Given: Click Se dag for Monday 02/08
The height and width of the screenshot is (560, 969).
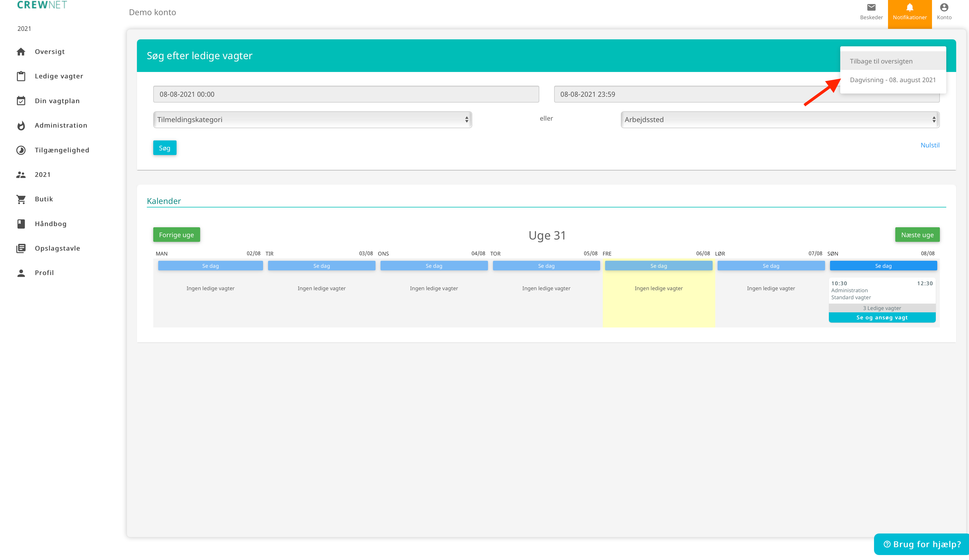Looking at the screenshot, I should click(210, 266).
